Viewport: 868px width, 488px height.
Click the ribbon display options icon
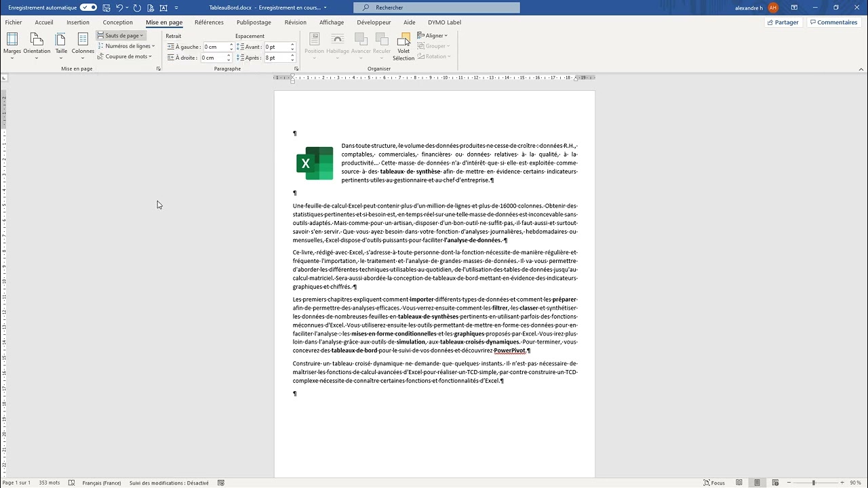click(794, 7)
